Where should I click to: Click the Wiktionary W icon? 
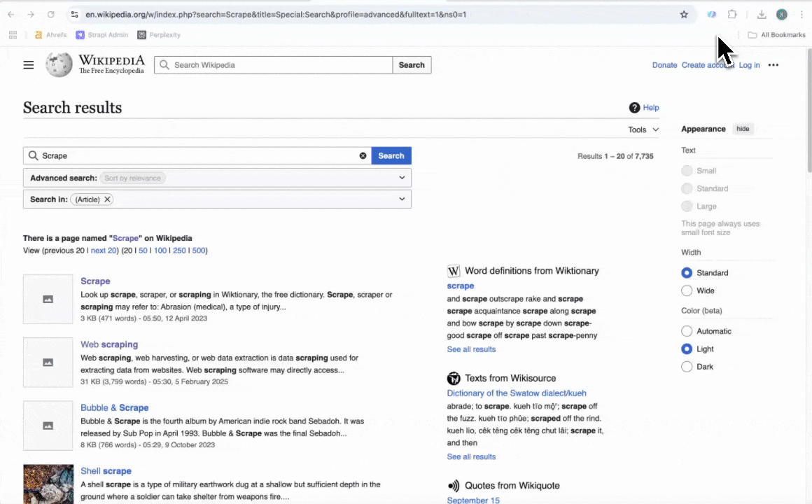(454, 271)
